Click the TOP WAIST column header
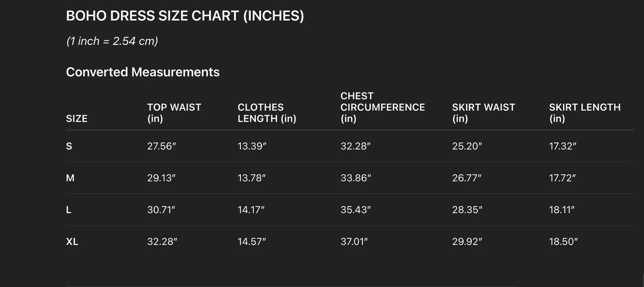644x287 pixels. [x=174, y=113]
